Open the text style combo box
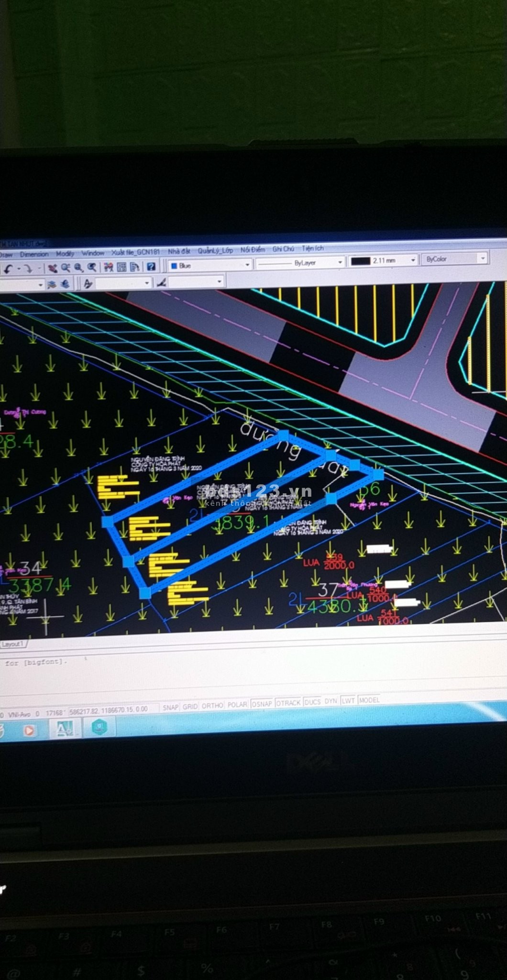This screenshot has width=507, height=980. pos(123,283)
